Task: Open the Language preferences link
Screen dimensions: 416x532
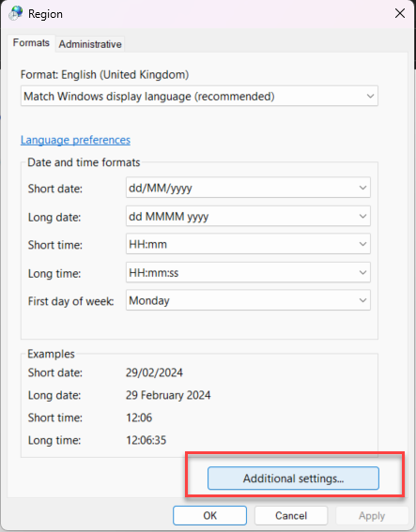Action: coord(75,140)
